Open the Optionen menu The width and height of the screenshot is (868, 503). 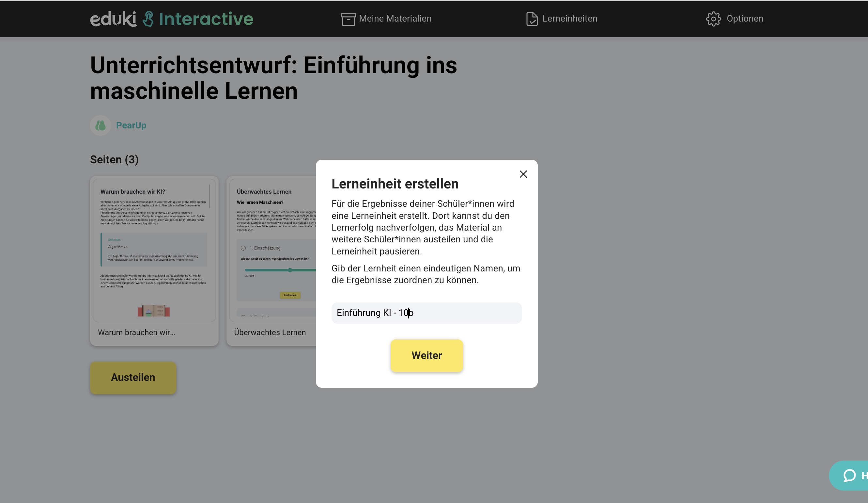coord(734,19)
